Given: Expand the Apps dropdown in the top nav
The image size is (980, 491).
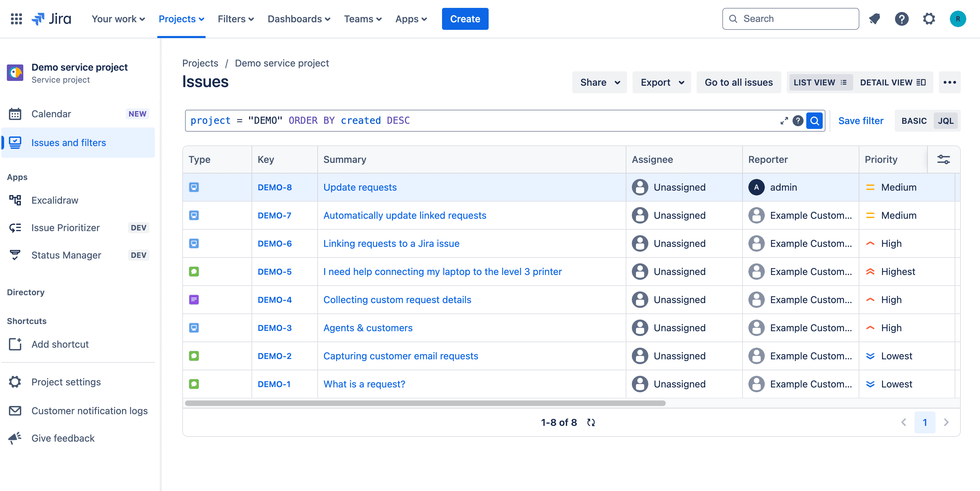Looking at the screenshot, I should [411, 19].
